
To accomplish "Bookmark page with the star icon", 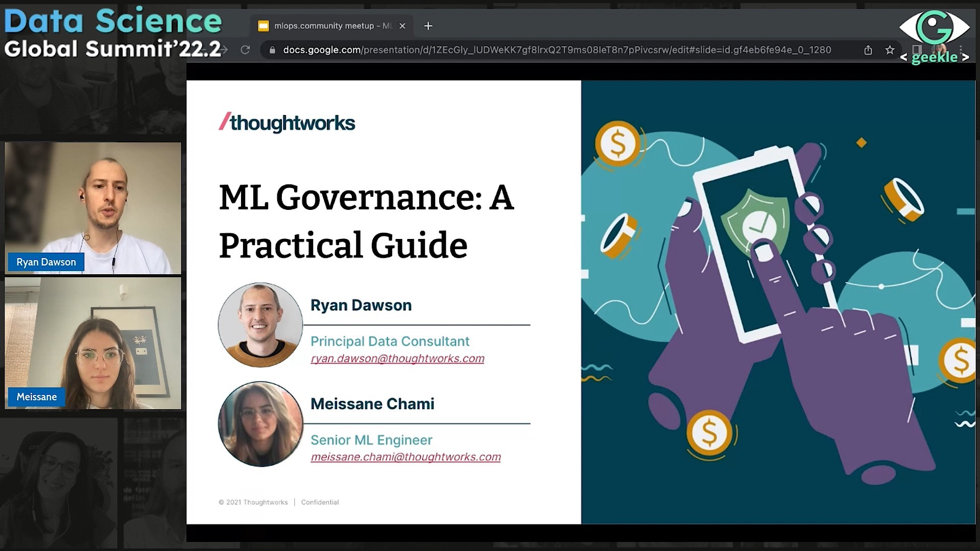I will 890,50.
